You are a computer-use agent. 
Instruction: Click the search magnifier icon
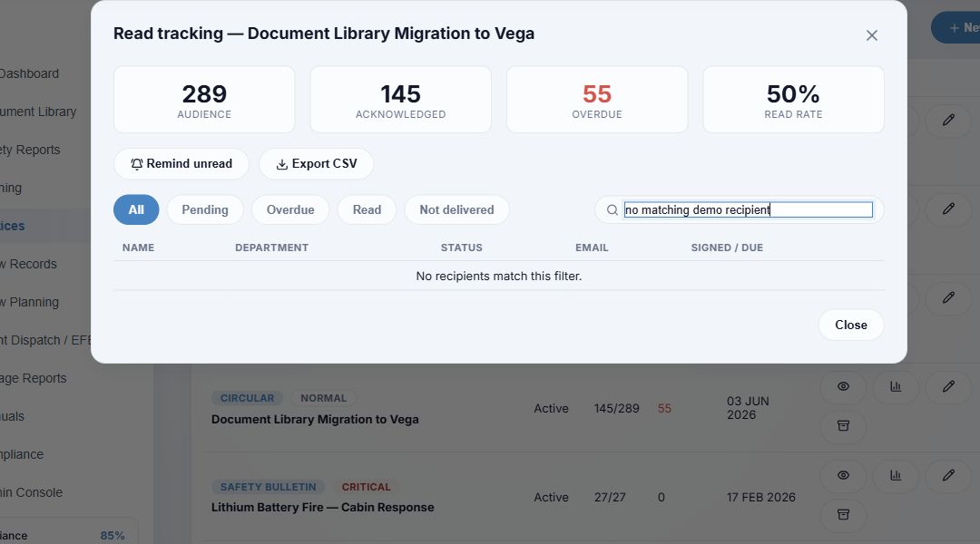click(612, 210)
